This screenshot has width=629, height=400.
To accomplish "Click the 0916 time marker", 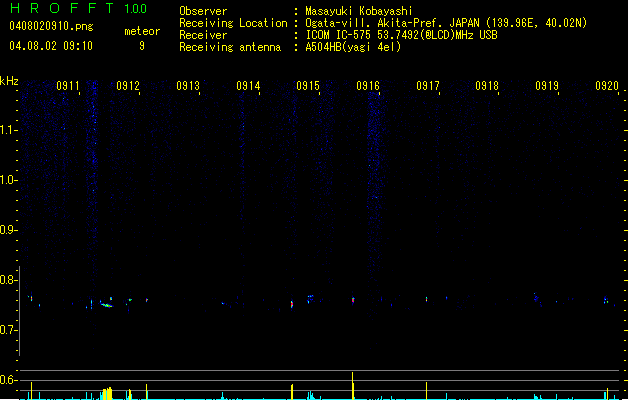I will (368, 86).
